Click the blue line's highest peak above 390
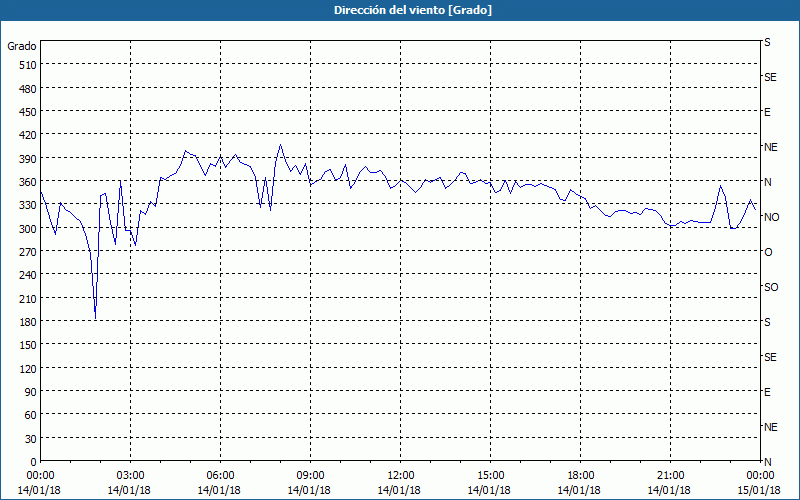Image resolution: width=800 pixels, height=500 pixels. click(x=280, y=145)
